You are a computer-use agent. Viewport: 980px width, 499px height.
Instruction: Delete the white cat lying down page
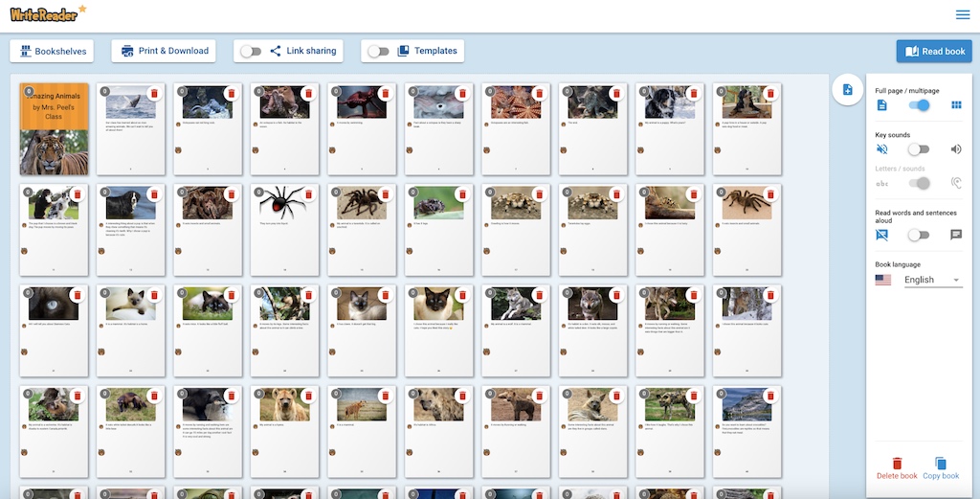[154, 295]
